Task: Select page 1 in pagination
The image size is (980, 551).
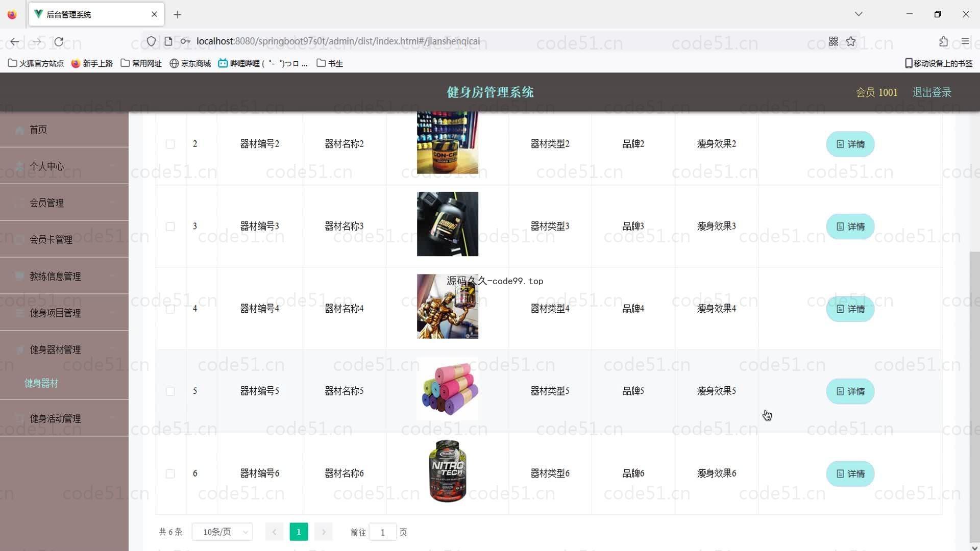Action: coord(299,532)
